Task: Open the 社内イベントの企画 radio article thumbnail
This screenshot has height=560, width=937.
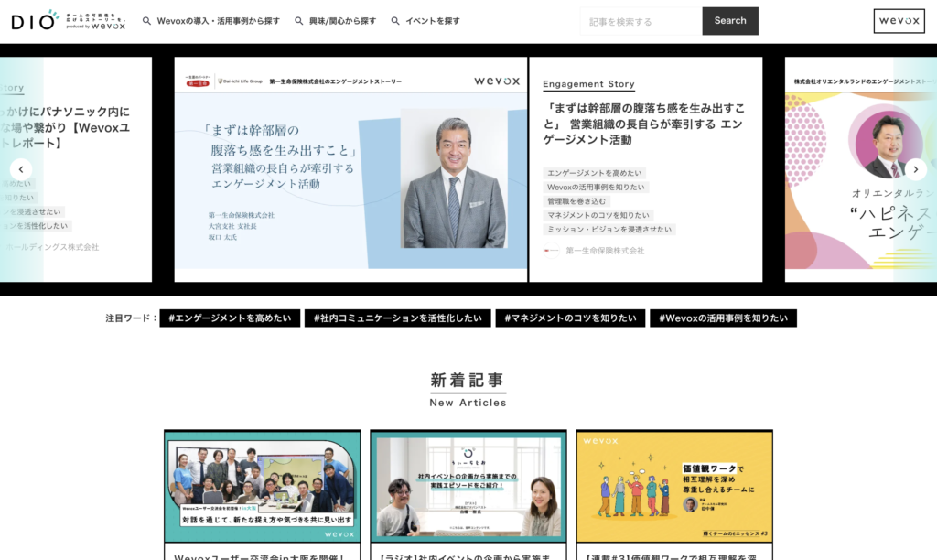Action: point(468,487)
